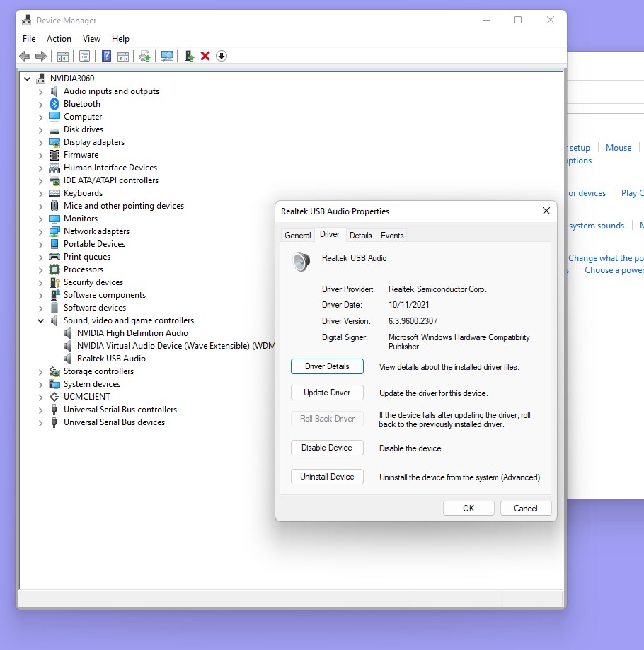Open the Action menu
The image size is (644, 650).
(x=59, y=39)
